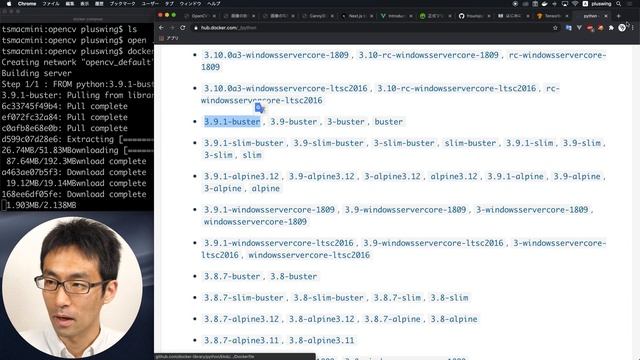Open the alpine3.12 tag link
Image resolution: width=640 pixels, height=360 pixels.
454,176
